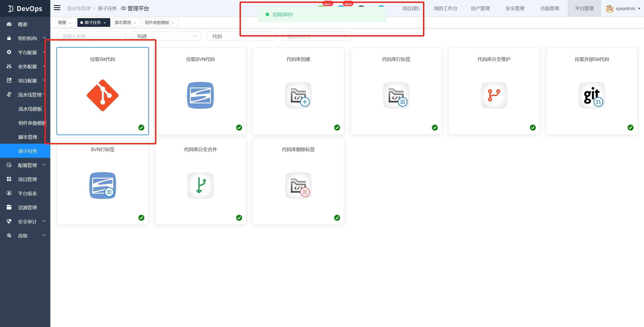Click the 流水线管理 breadcrumb link

(79, 9)
